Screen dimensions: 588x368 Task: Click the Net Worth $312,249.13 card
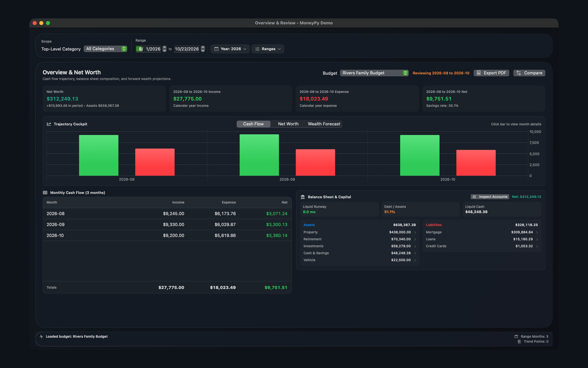(104, 99)
